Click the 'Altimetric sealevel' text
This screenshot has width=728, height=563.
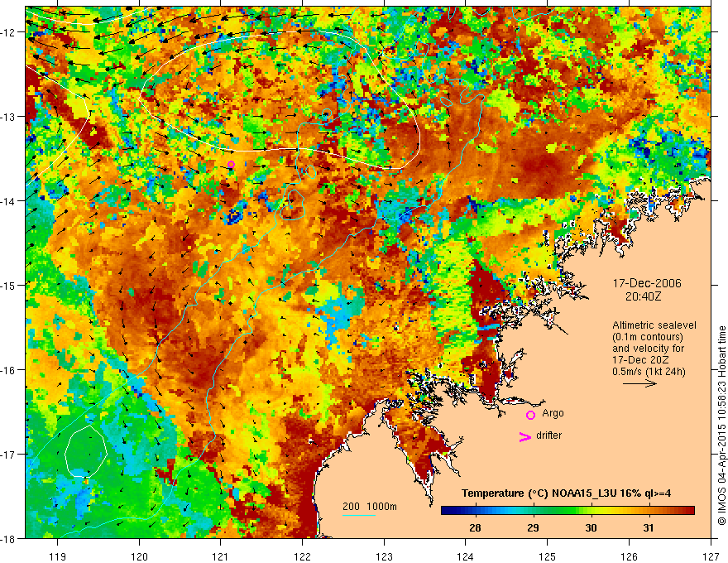(x=654, y=325)
